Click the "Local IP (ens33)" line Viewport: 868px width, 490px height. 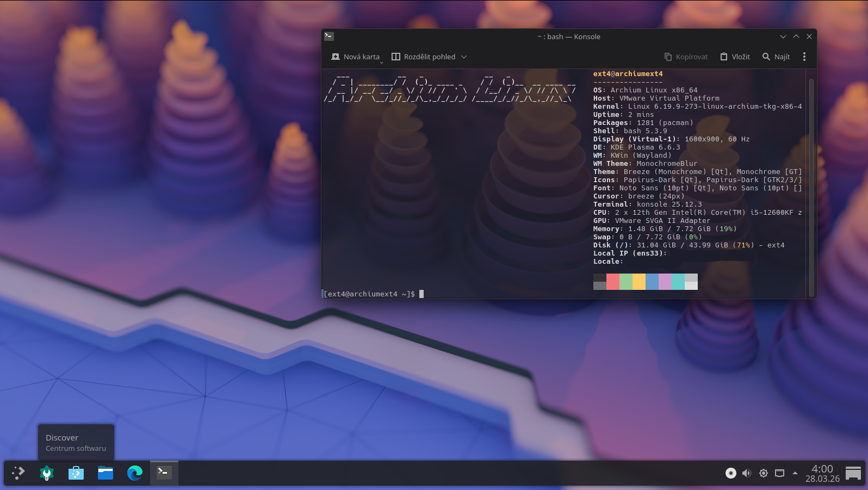[630, 253]
